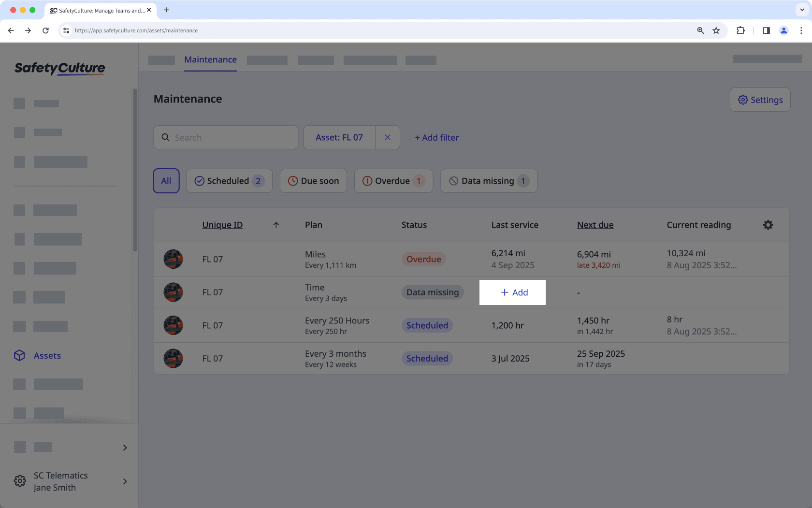Expand the SC Telematics account chevron
This screenshot has height=508, width=812.
point(125,481)
